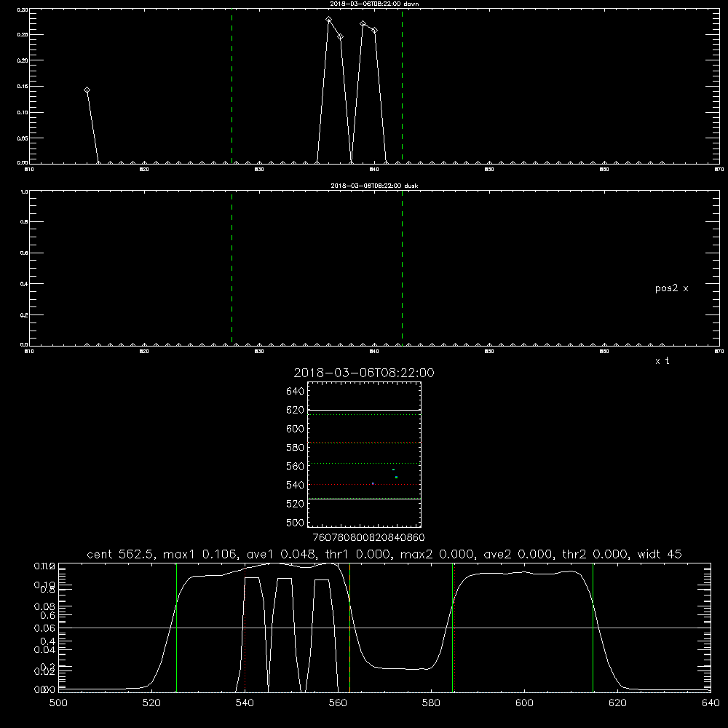The image size is (728, 728).
Task: Click the solid white line at 620 in square plot
Action: pos(364,410)
